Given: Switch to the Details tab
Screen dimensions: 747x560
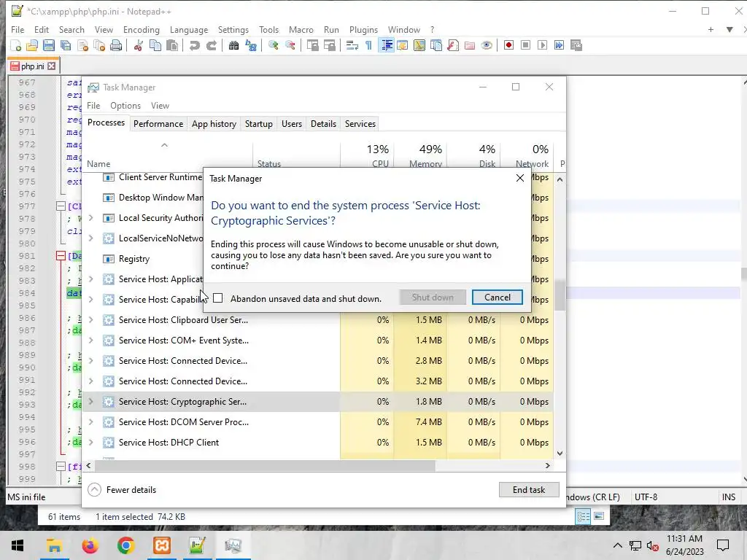Looking at the screenshot, I should (323, 124).
